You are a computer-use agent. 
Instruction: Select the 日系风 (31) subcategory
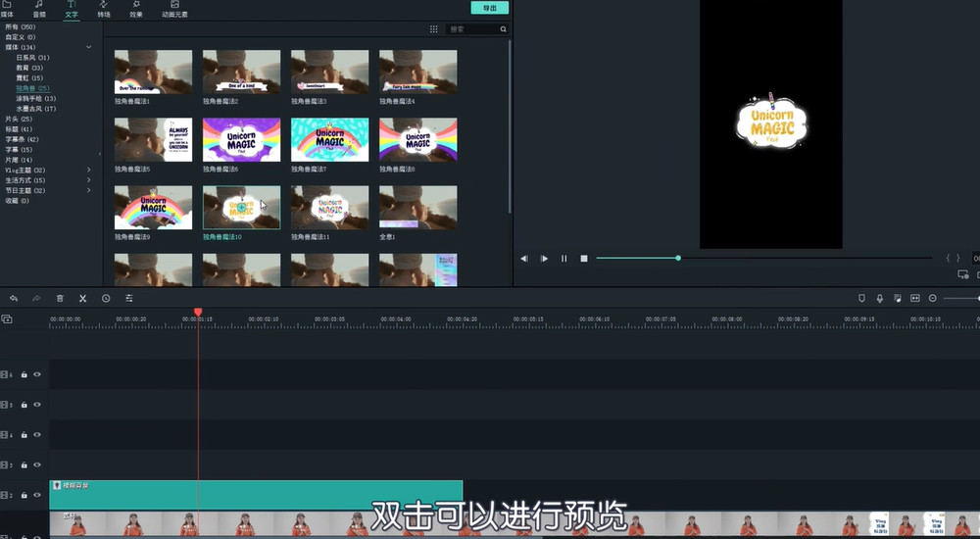[x=32, y=58]
